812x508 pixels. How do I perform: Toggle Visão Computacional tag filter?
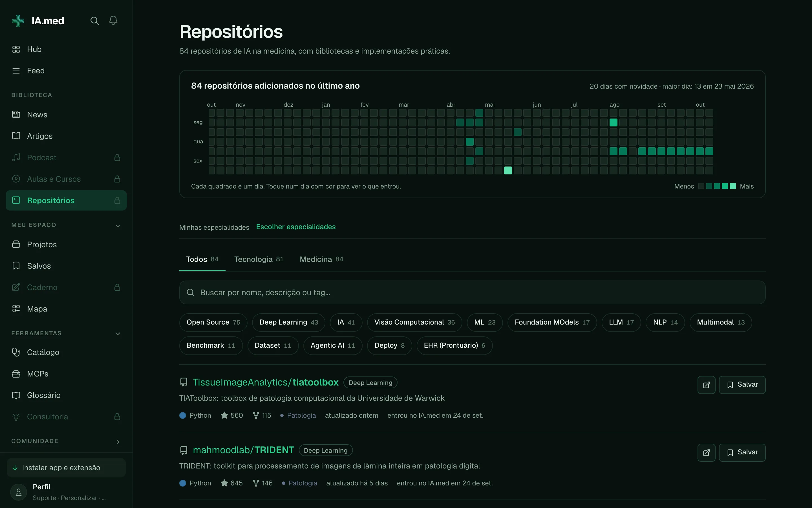[x=414, y=323]
